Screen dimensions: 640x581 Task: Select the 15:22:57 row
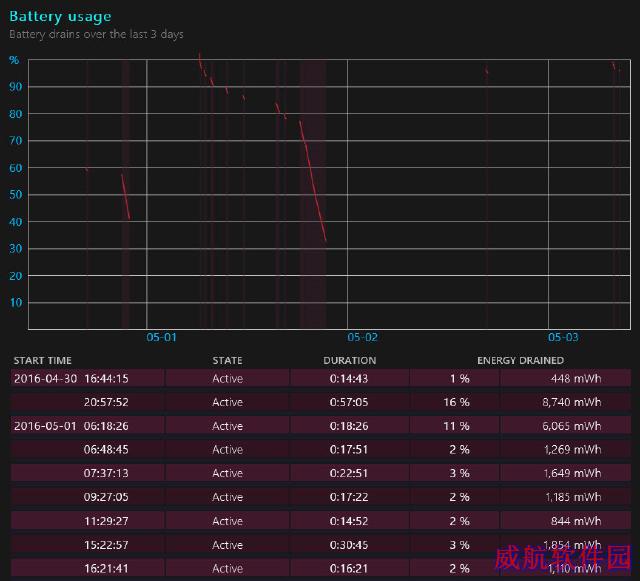tap(321, 545)
